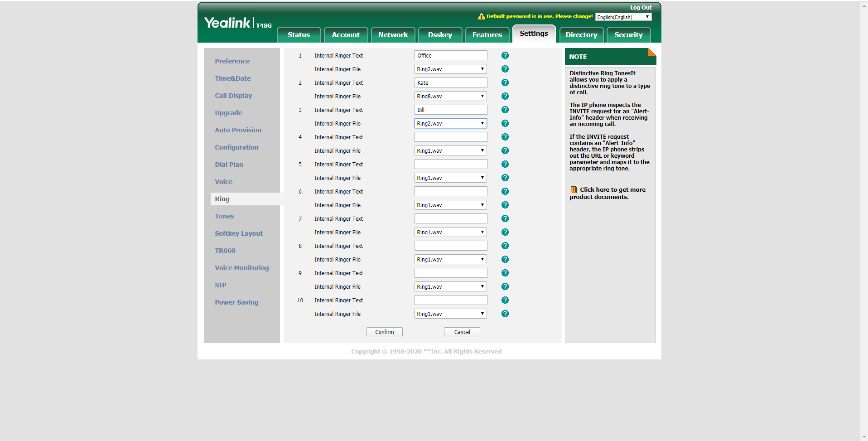
Task: Click help icon for entry 3 Internal Ringer Text
Action: 505,110
